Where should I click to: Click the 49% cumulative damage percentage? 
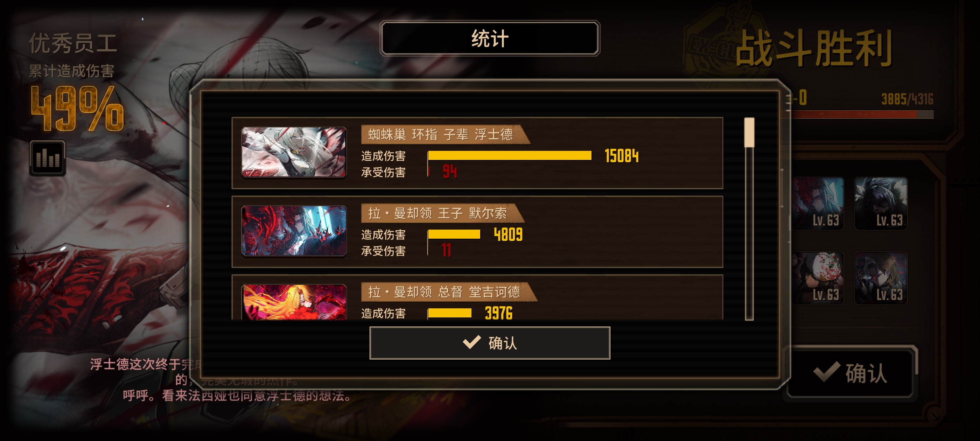click(77, 108)
